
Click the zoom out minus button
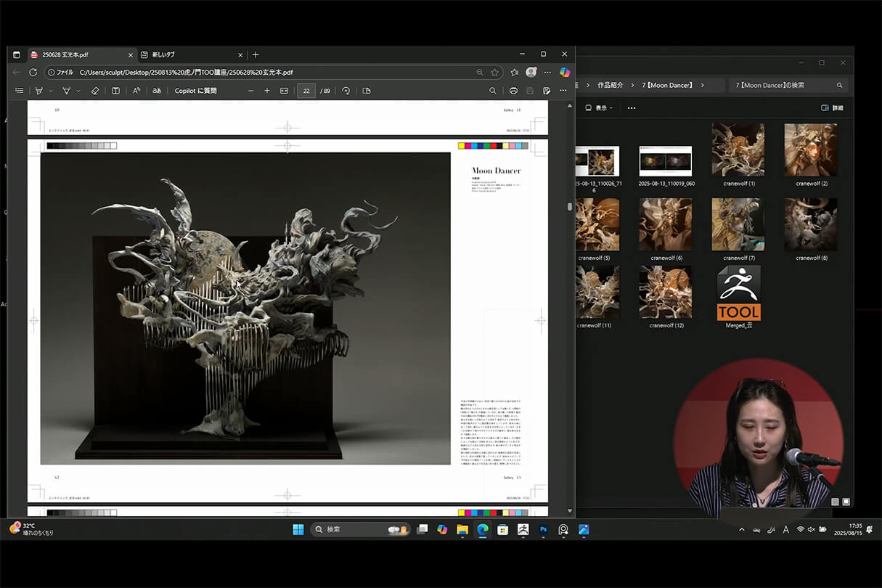tap(250, 91)
